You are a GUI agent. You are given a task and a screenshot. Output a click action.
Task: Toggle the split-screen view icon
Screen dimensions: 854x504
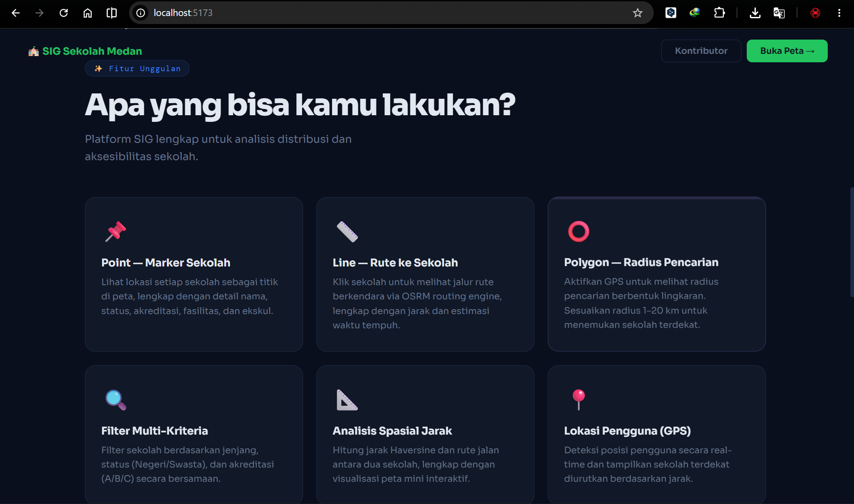pyautogui.click(x=112, y=13)
